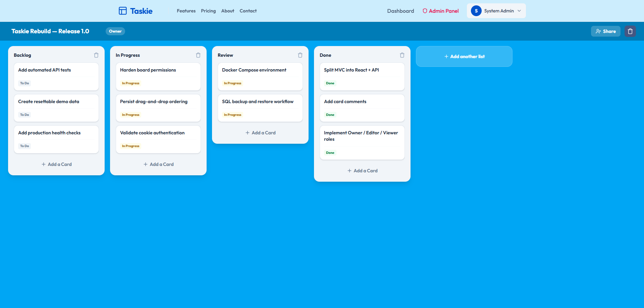Click In Progress tag on Harden board permissions
Screen dimensions: 644x308
tap(131, 83)
